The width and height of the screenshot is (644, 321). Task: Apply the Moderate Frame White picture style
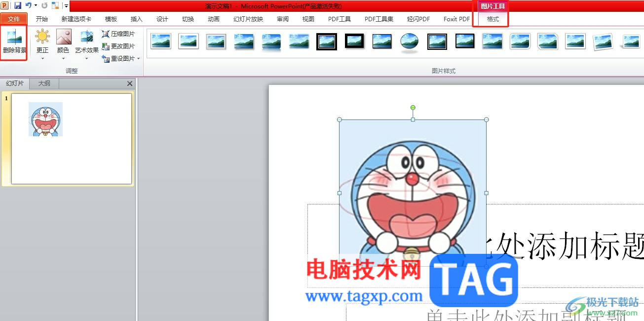tap(575, 41)
